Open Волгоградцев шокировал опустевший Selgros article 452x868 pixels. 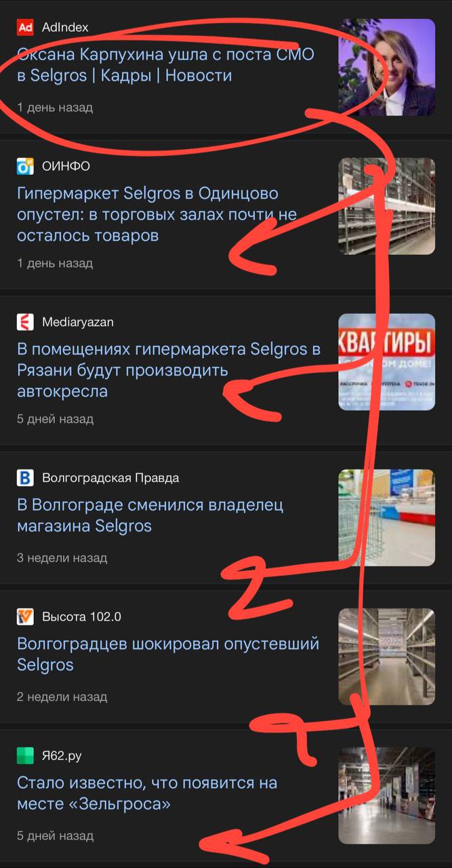(168, 654)
